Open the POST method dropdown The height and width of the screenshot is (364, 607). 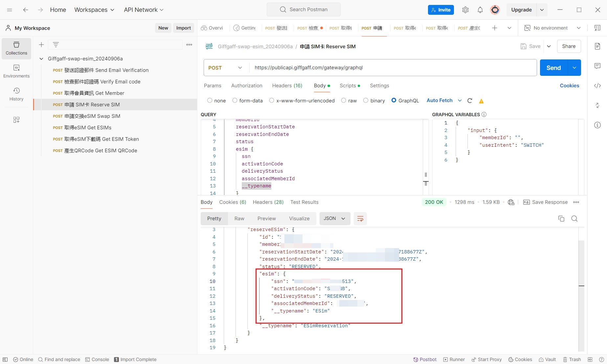pos(225,68)
